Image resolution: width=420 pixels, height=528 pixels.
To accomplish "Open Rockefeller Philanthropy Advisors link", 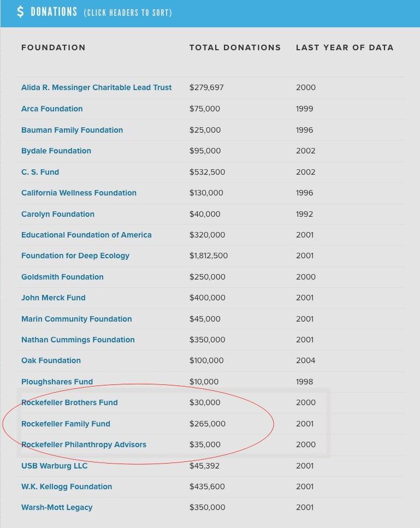I will (x=84, y=444).
